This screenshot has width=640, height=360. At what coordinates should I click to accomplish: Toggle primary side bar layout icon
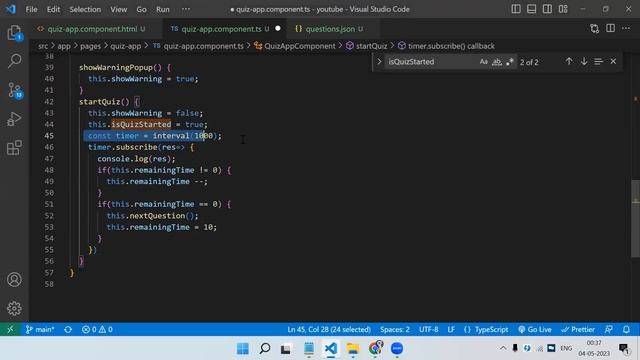click(x=516, y=9)
